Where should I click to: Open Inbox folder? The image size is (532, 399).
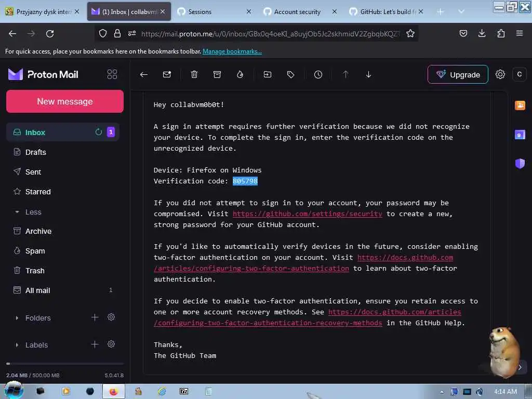tap(63, 132)
